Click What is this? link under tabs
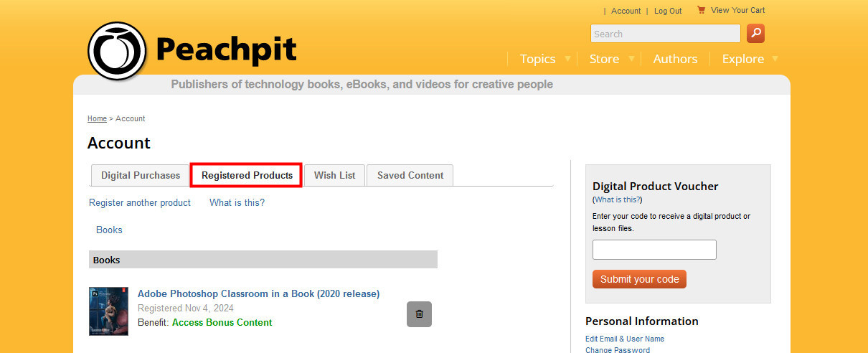Screen dimensions: 868x353 (x=237, y=202)
